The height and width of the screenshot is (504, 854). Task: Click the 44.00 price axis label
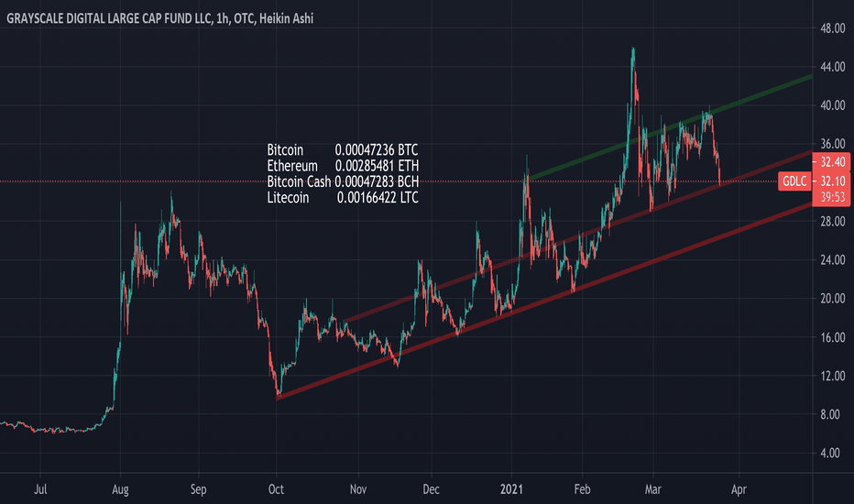[x=832, y=67]
